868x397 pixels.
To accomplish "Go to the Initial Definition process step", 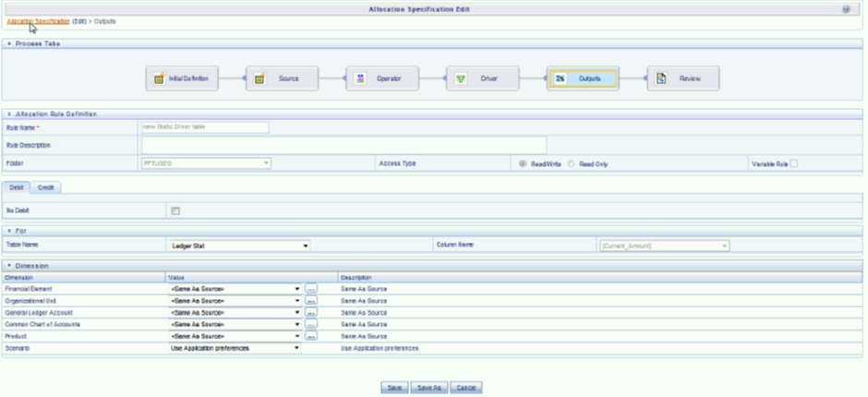I will point(182,78).
